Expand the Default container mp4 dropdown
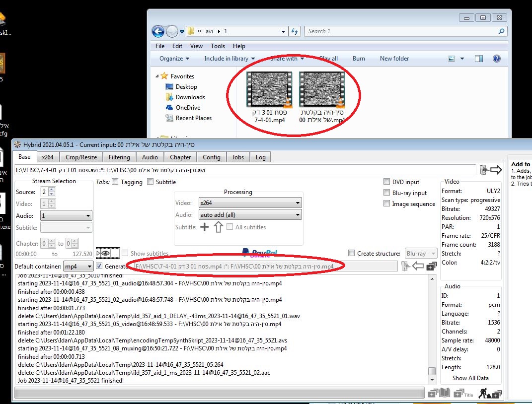 click(x=78, y=267)
